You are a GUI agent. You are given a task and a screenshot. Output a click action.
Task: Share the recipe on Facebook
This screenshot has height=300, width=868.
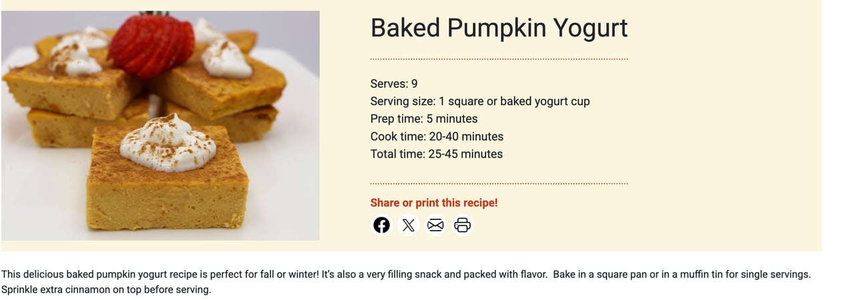point(381,225)
